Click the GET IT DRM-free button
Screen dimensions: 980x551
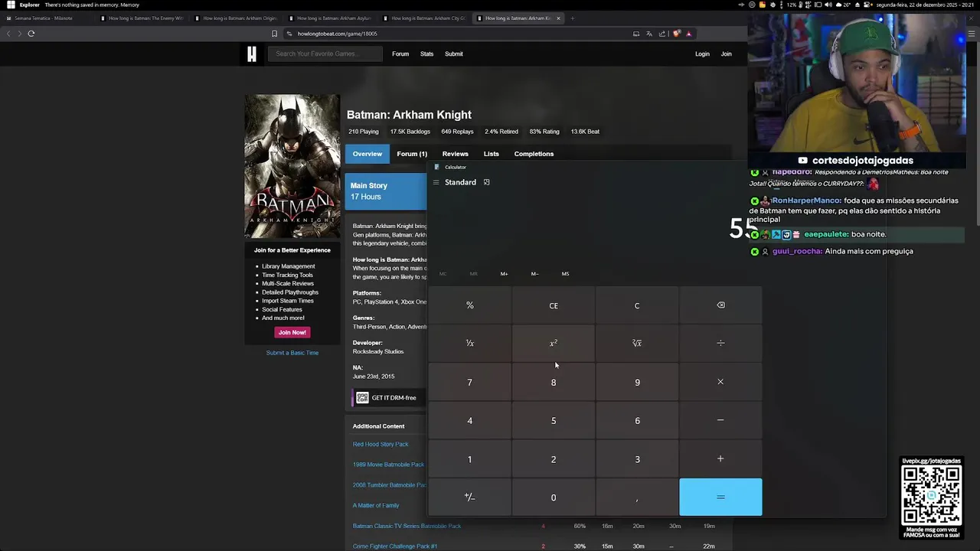click(x=388, y=398)
